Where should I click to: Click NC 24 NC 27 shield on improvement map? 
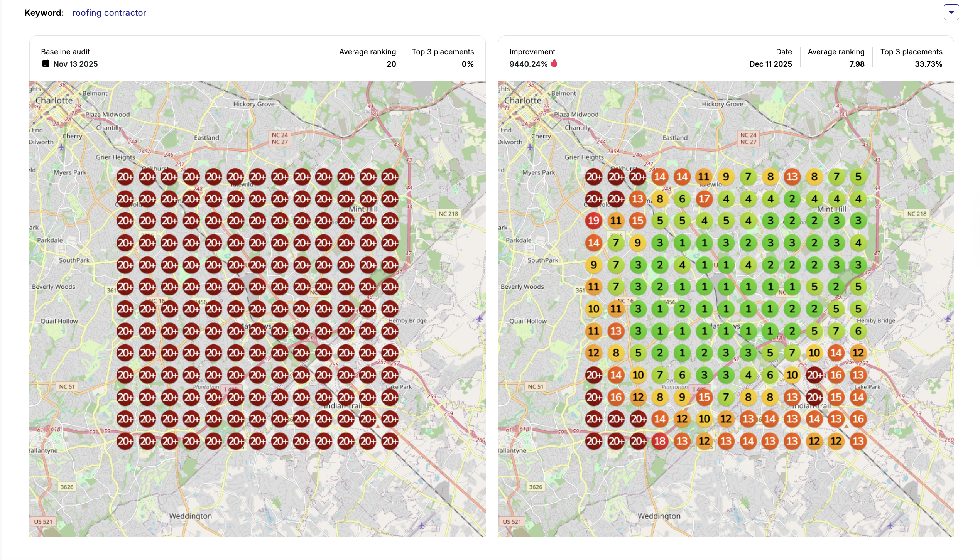(x=748, y=138)
